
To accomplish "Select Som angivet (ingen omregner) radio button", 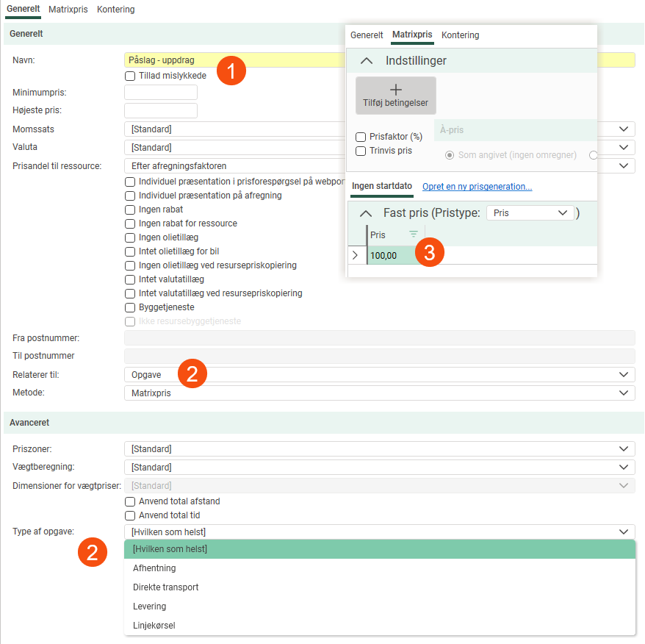I will tap(450, 155).
